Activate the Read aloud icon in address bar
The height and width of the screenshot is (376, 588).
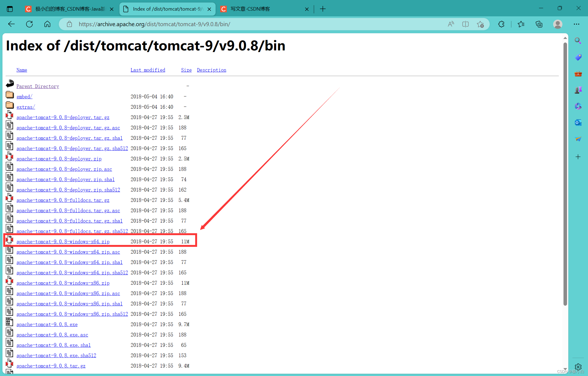pyautogui.click(x=451, y=24)
